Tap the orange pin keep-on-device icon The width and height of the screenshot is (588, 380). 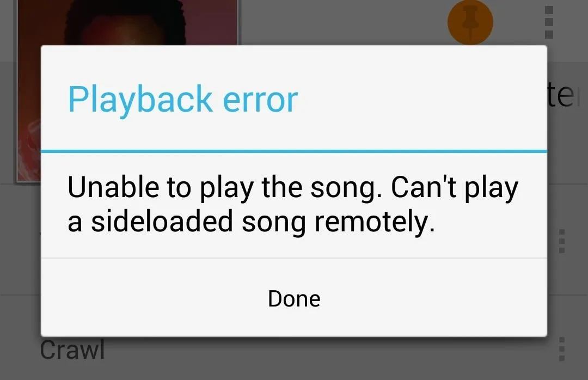pyautogui.click(x=470, y=22)
